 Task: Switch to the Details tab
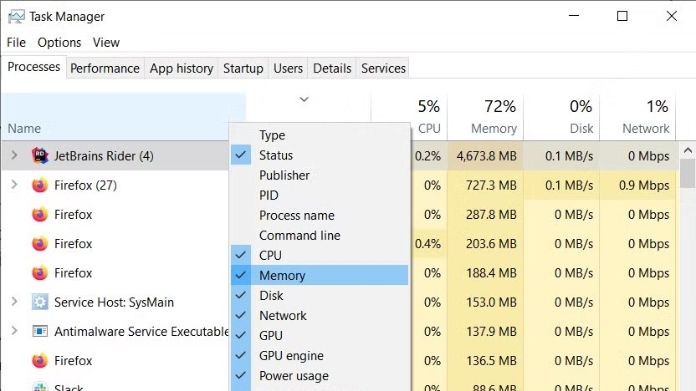[332, 68]
